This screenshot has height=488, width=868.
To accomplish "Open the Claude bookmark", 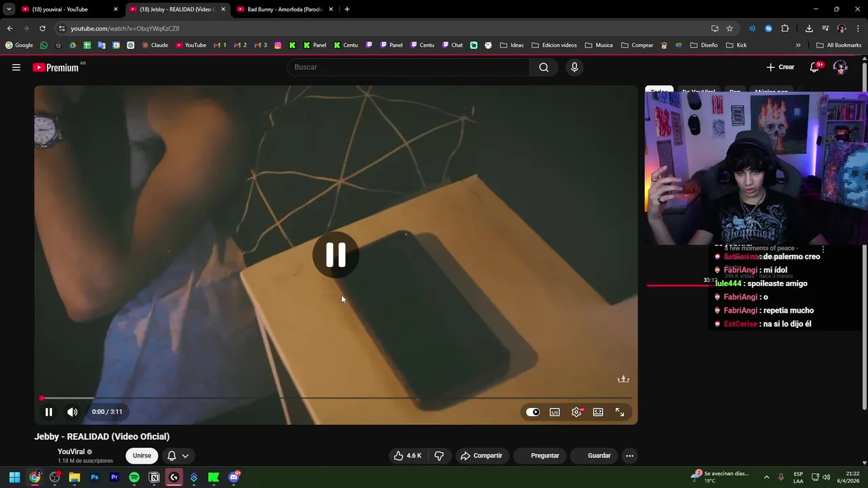I will [x=155, y=45].
